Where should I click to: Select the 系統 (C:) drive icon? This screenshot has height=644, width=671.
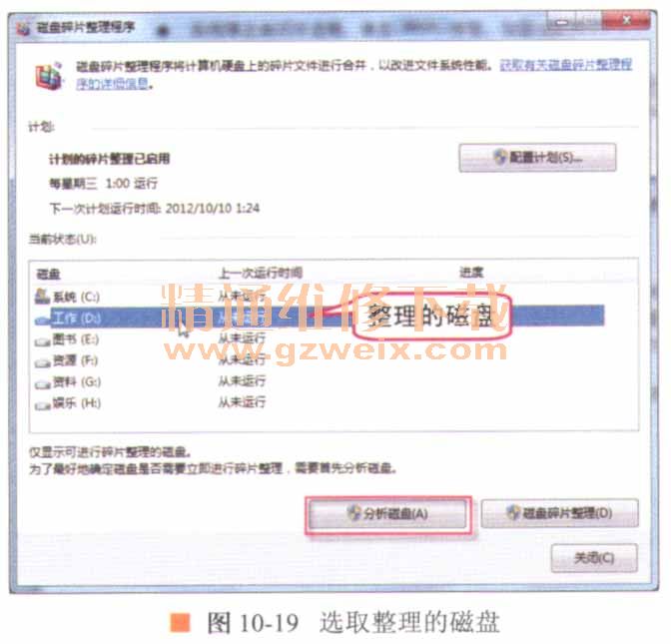42,297
